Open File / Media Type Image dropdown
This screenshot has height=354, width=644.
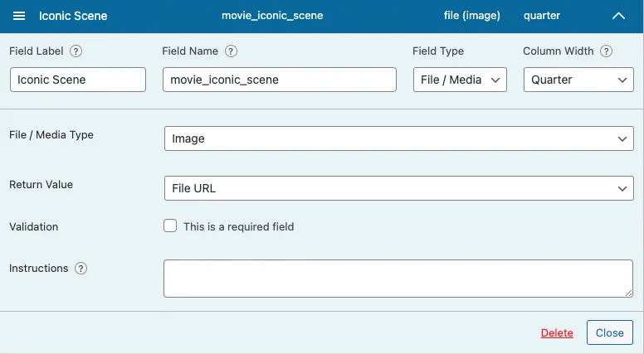[398, 138]
